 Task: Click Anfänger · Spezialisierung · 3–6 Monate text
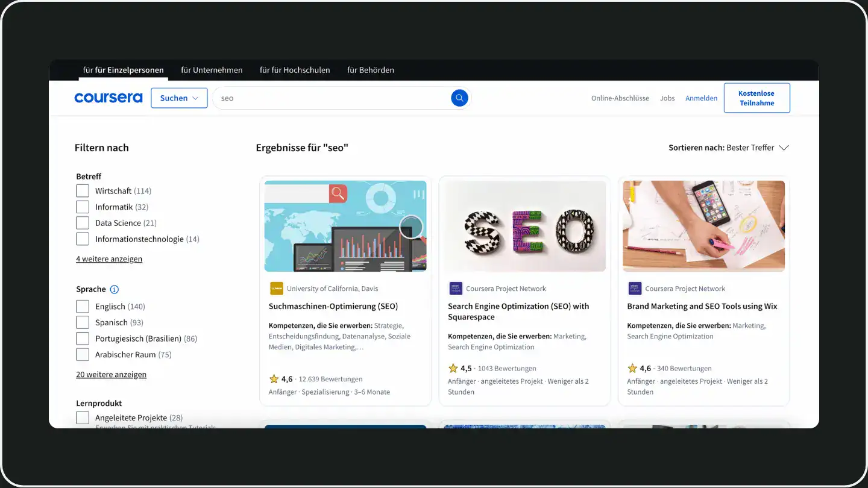click(329, 392)
